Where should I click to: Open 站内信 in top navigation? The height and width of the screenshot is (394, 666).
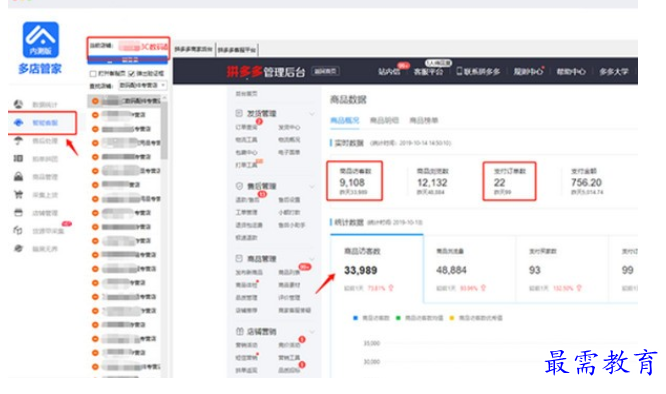pyautogui.click(x=389, y=71)
